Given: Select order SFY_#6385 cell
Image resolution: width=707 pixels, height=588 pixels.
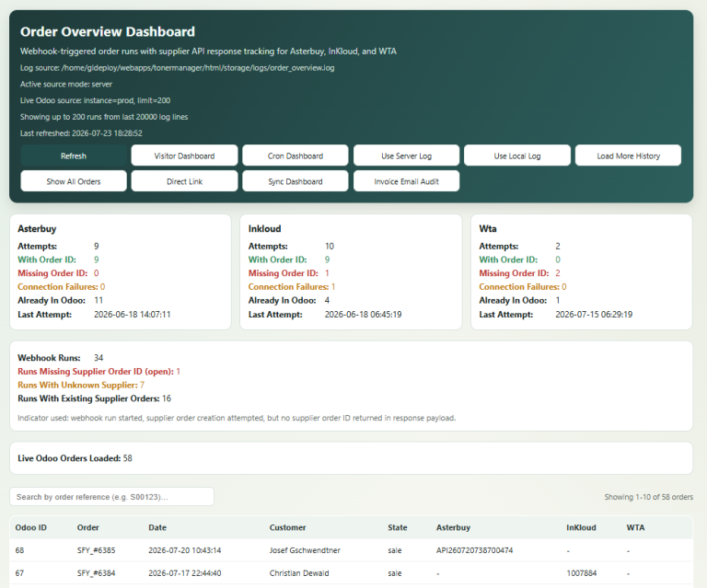Looking at the screenshot, I should pos(96,550).
